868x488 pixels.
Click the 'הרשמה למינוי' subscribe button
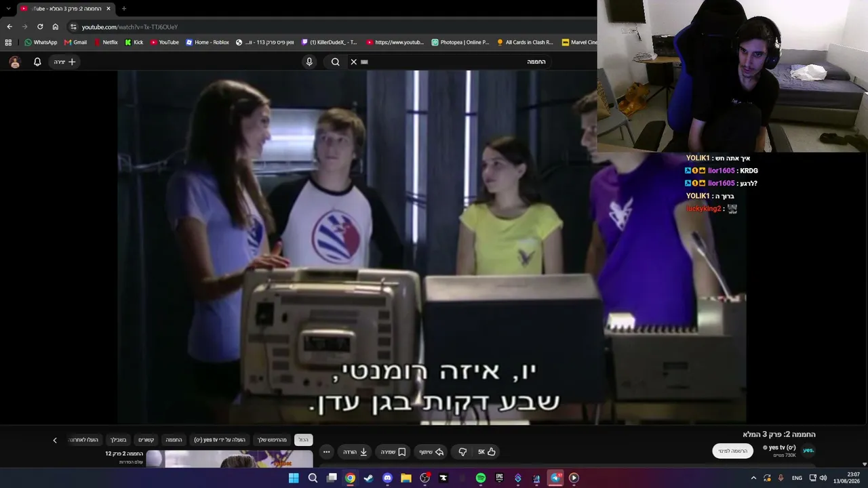pyautogui.click(x=733, y=451)
